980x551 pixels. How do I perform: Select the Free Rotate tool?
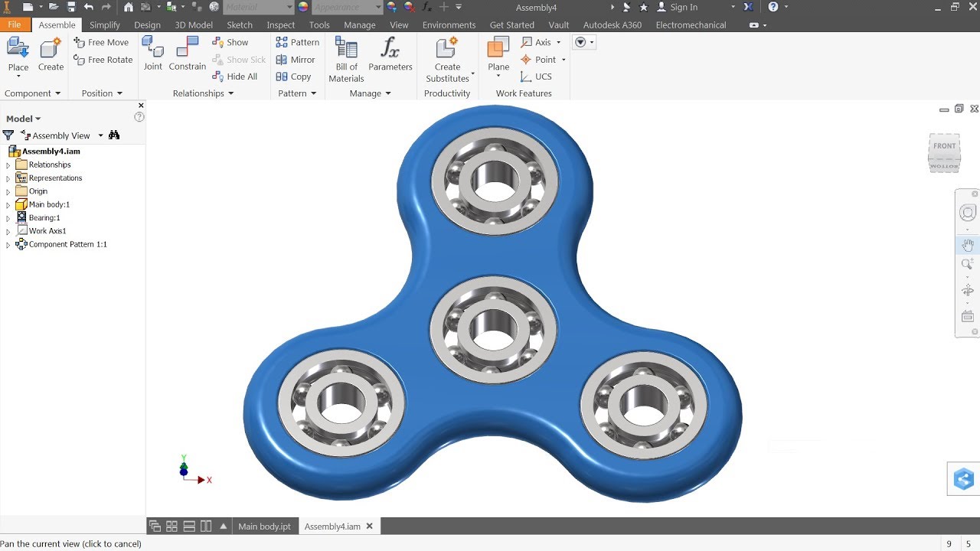click(x=103, y=59)
